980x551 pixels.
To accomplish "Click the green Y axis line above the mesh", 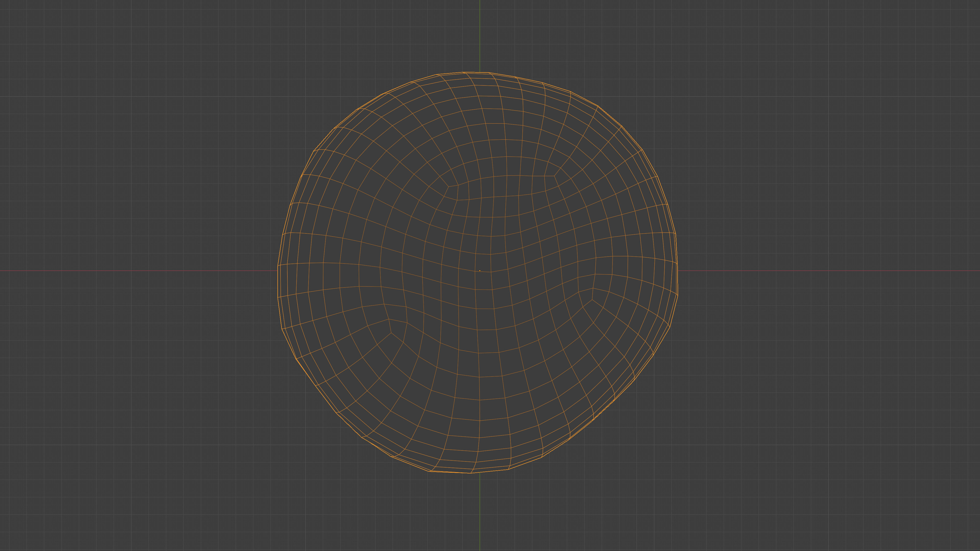I will (480, 34).
